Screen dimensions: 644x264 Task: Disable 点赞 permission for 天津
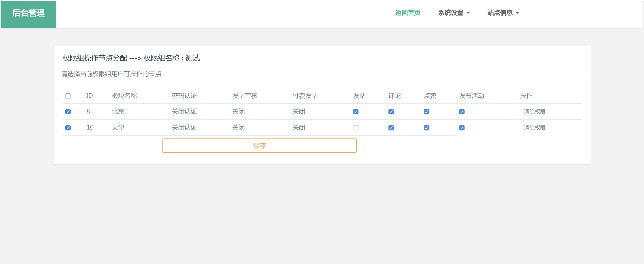click(426, 128)
